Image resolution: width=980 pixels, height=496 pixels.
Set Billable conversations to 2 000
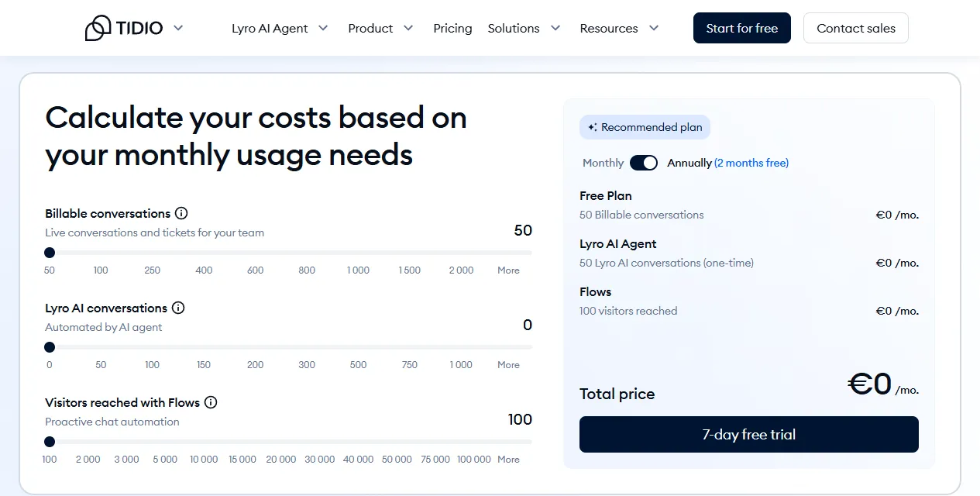click(461, 270)
